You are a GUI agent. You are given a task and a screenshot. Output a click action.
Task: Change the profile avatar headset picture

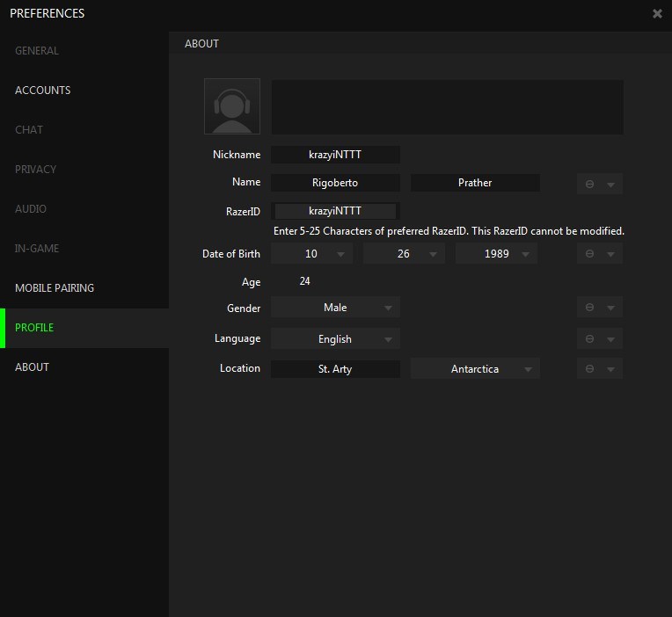click(x=232, y=106)
